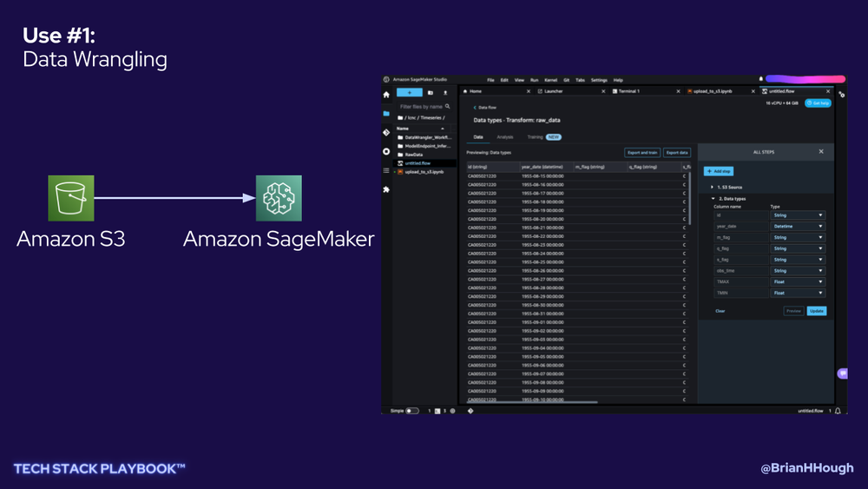Open the Table of Contents sidebar icon
868x489 pixels.
(x=386, y=170)
